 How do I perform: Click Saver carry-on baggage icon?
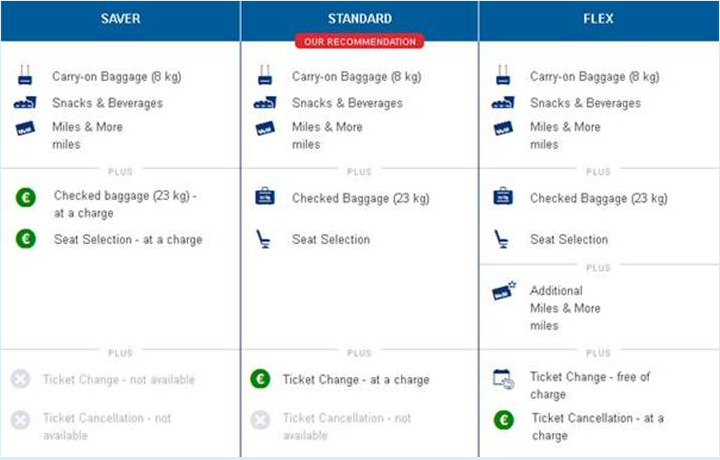pos(25,75)
